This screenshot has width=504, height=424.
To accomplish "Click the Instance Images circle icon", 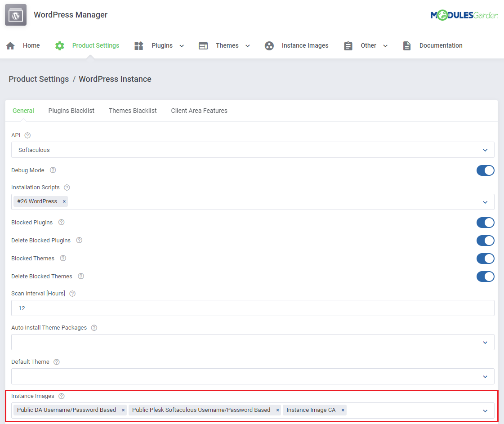I will coord(269,46).
